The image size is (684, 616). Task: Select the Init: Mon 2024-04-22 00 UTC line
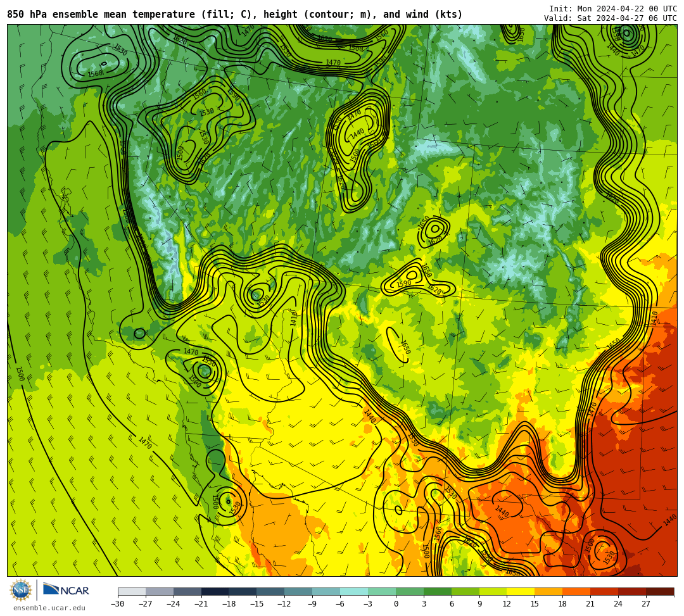(613, 9)
